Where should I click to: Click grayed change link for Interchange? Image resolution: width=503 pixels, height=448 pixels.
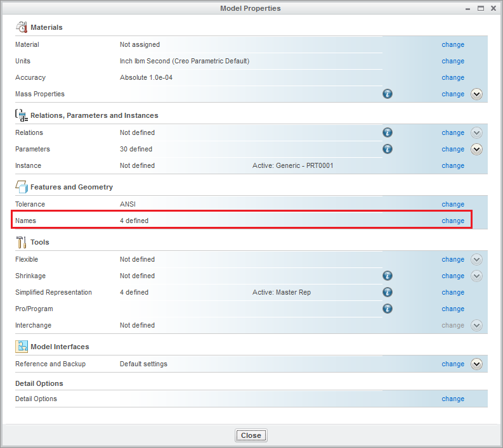(453, 325)
